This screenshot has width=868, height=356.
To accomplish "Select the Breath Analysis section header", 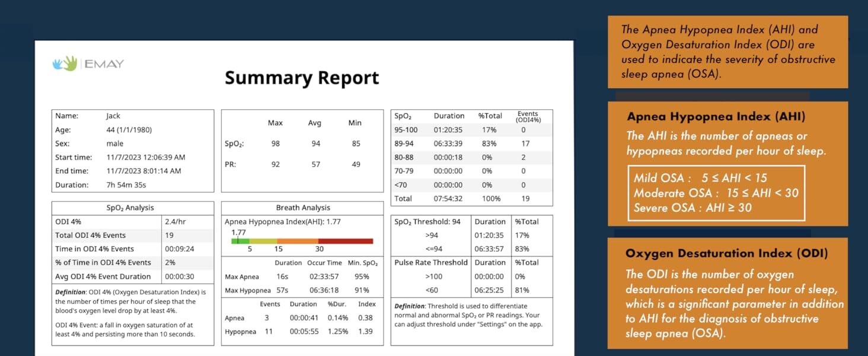I will click(302, 208).
